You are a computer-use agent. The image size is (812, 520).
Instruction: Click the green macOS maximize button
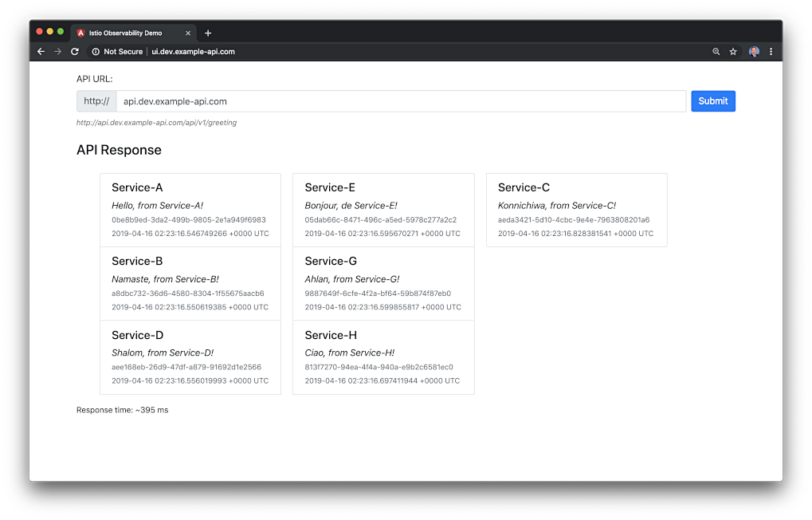(61, 32)
